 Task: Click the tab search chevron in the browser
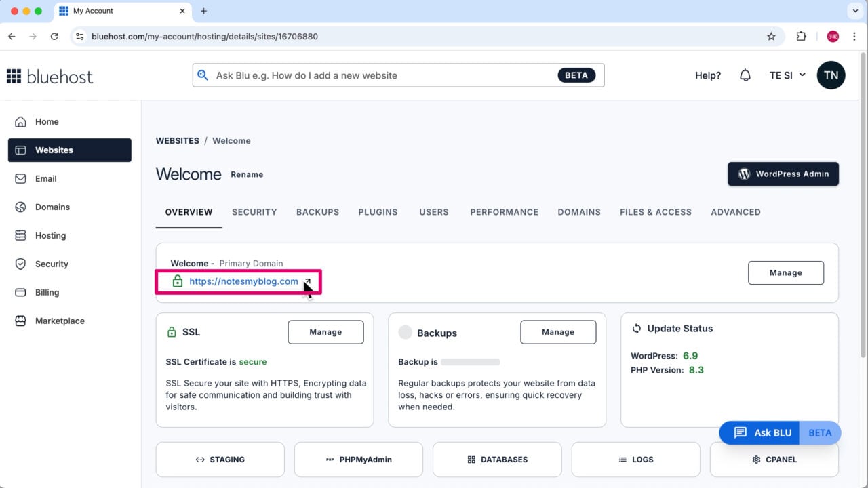pos(854,11)
